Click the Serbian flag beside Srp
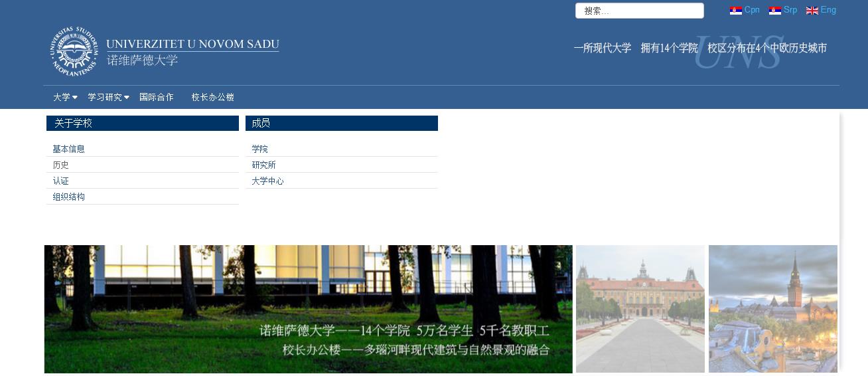Viewport: 868px width, 376px height. 774,11
